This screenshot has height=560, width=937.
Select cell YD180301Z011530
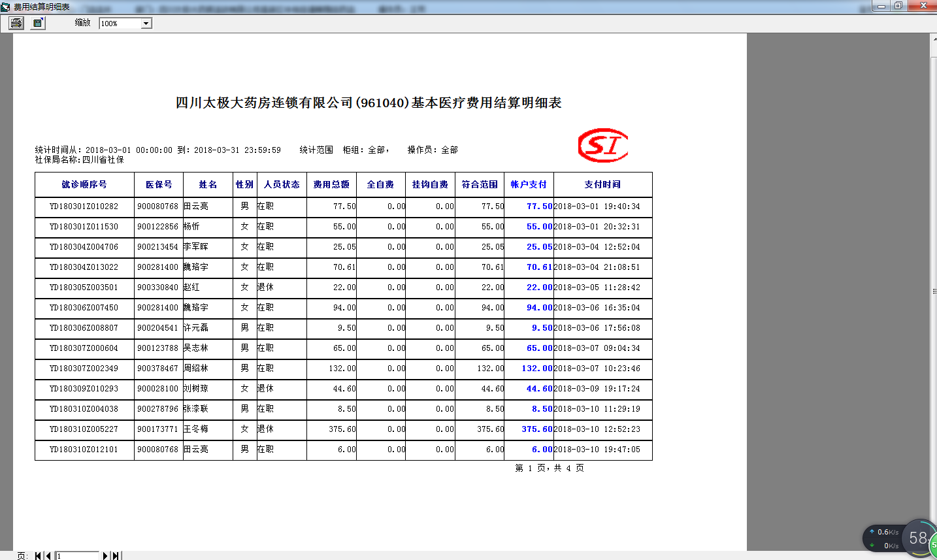[x=84, y=227]
